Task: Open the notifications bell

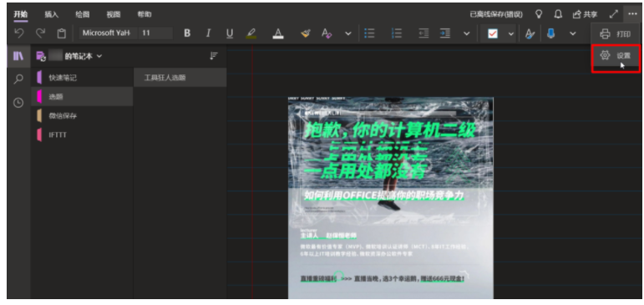Action: [x=558, y=14]
